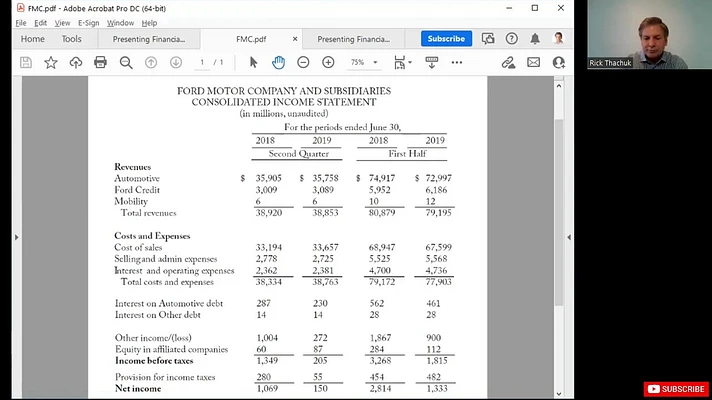This screenshot has height=400, width=712.
Task: Click Interest on Automotive debt label
Action: (x=169, y=303)
